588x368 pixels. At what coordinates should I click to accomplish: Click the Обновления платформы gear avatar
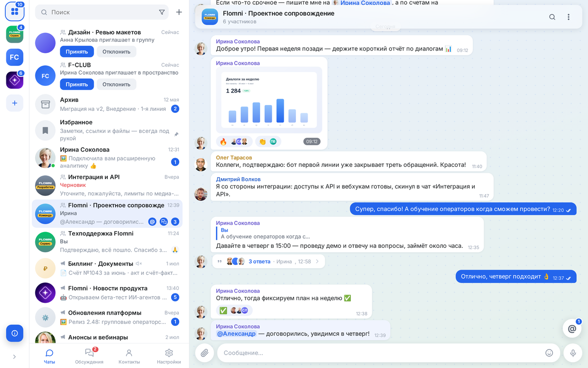[45, 317]
